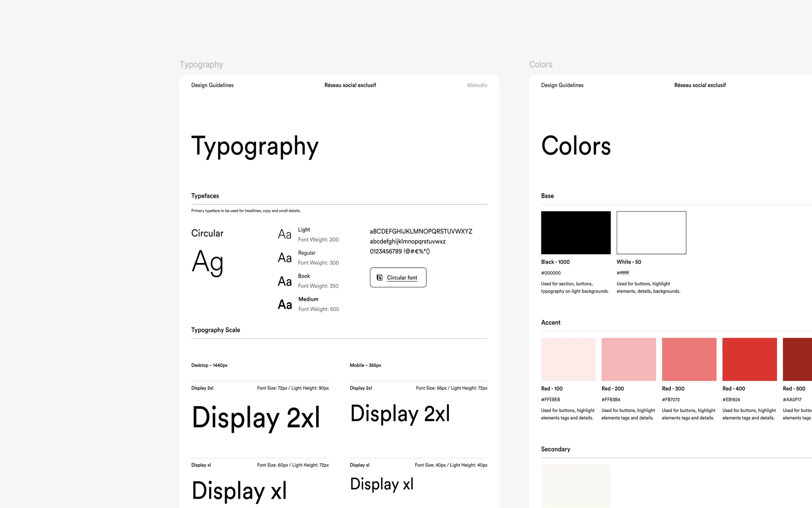Select the Light weight label
Screen dimensions: 812x508
pyautogui.click(x=304, y=229)
